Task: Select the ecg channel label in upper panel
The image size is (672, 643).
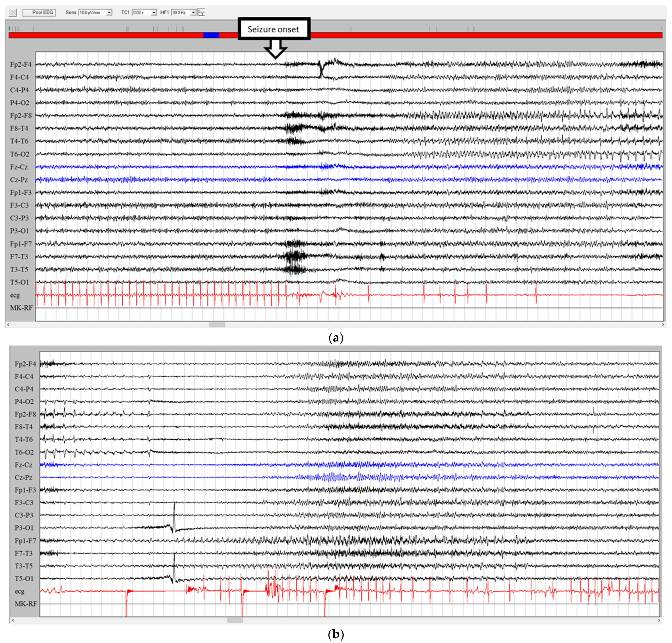Action: 15,295
